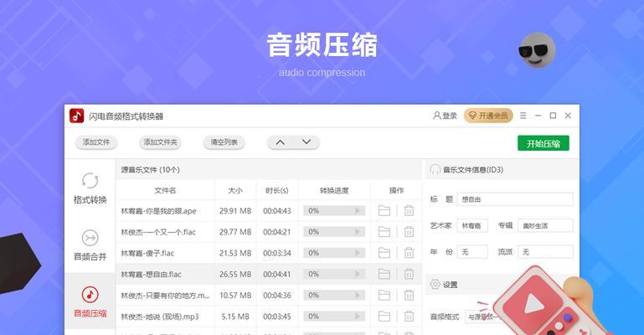Screen dimensions: 644x335
Task: Click the 流派 input field
Action: (x=545, y=251)
